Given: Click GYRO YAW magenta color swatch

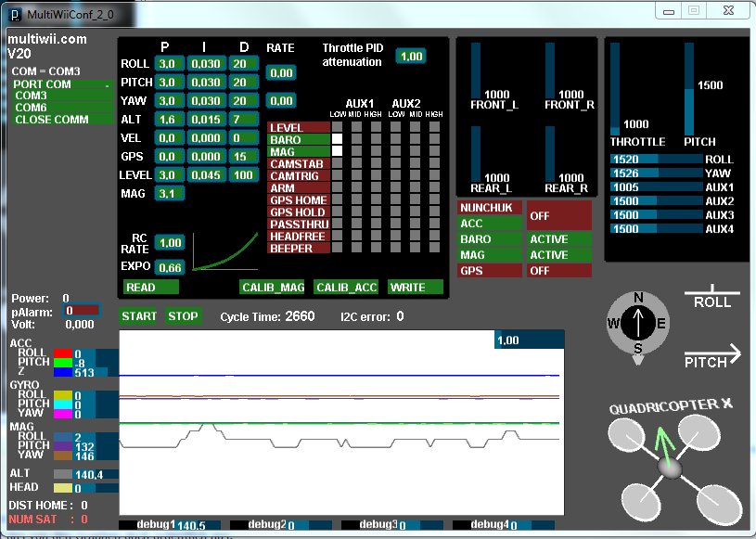Looking at the screenshot, I should pyautogui.click(x=63, y=414).
